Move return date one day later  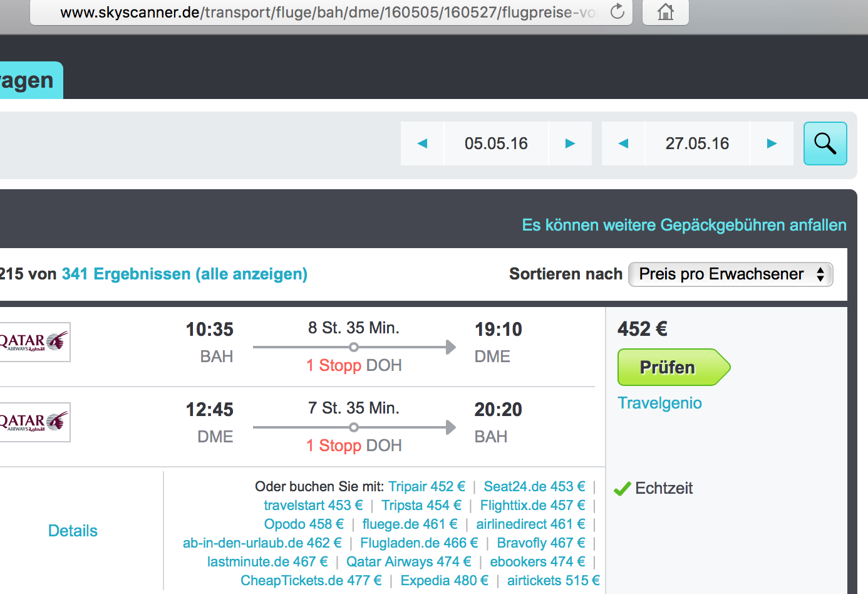[772, 143]
